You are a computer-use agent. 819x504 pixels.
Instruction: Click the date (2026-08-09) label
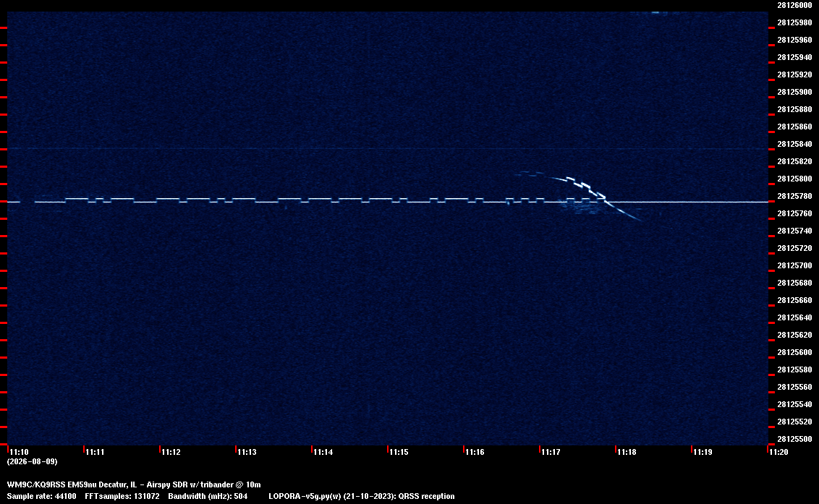[x=32, y=461]
